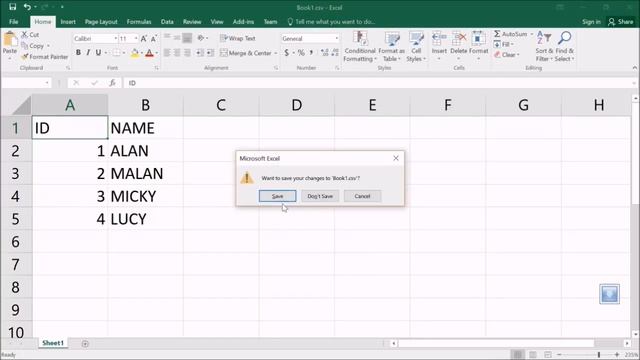Go to the Formulas tab

click(139, 22)
